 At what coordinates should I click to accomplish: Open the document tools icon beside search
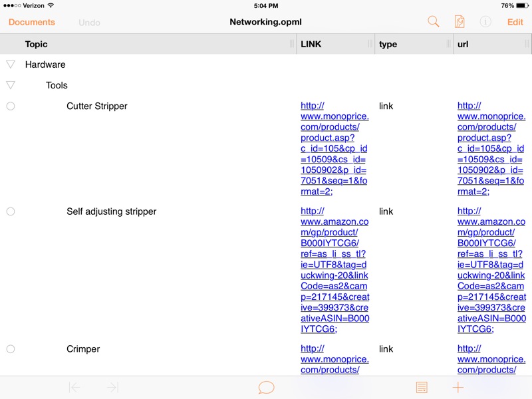click(x=459, y=21)
